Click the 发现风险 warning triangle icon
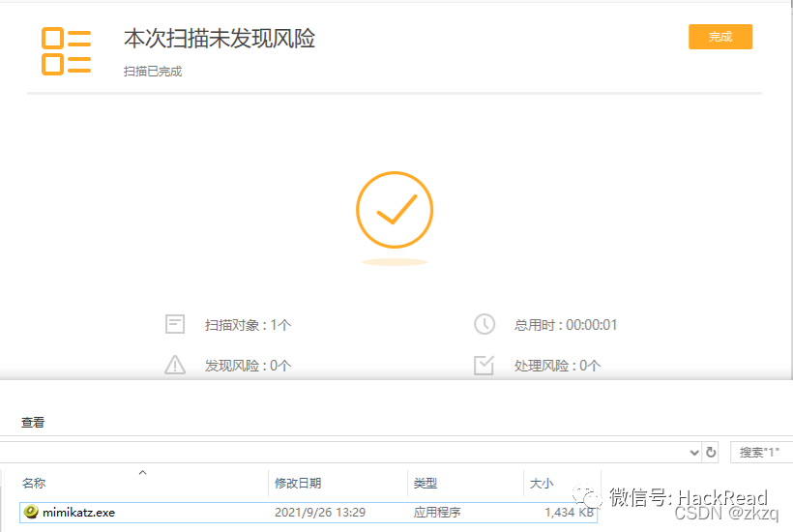Screen dimensions: 793x532 (x=175, y=365)
